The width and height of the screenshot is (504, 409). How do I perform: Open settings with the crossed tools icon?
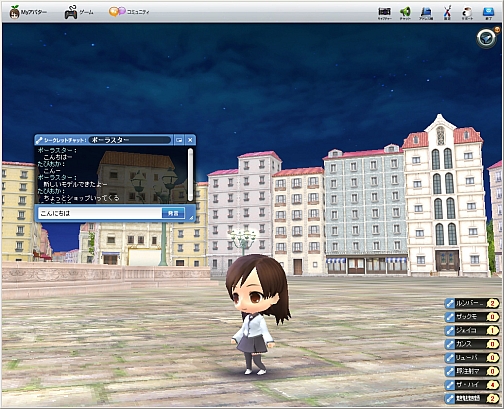click(447, 13)
